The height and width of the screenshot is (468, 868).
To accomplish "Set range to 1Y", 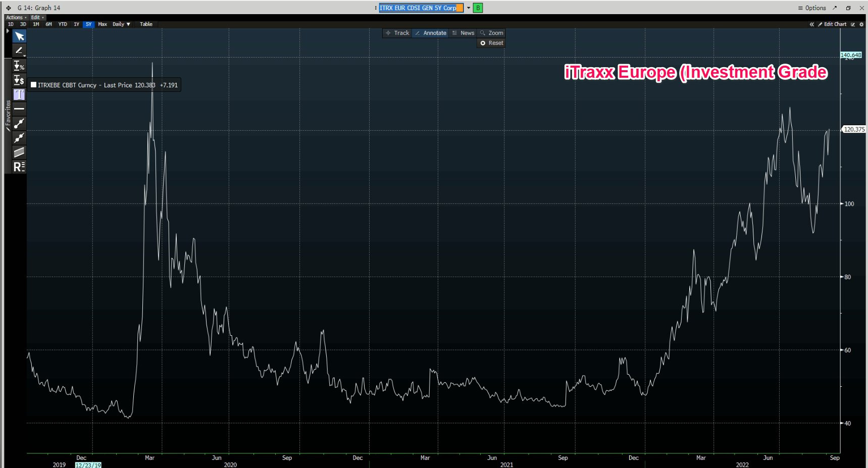I will pyautogui.click(x=76, y=24).
